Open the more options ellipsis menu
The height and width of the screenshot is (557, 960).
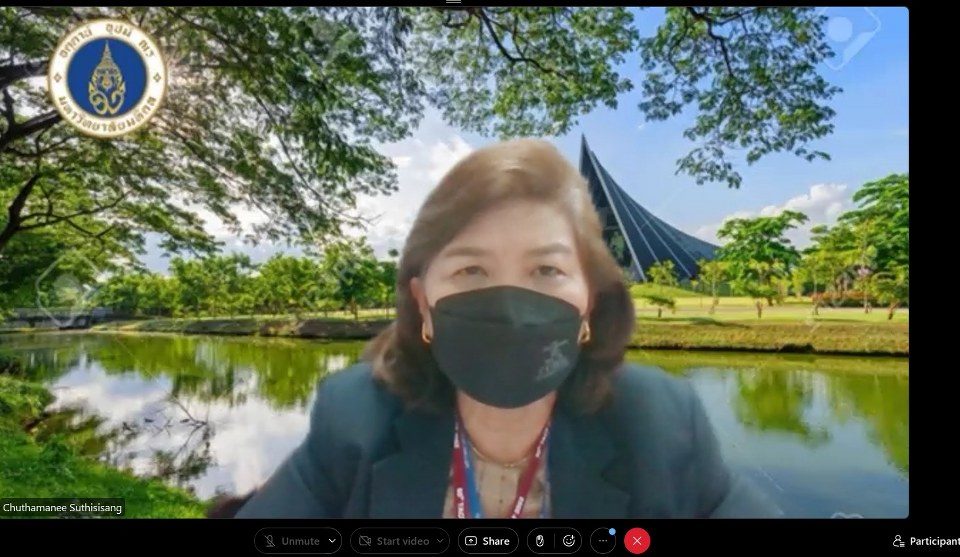(602, 541)
